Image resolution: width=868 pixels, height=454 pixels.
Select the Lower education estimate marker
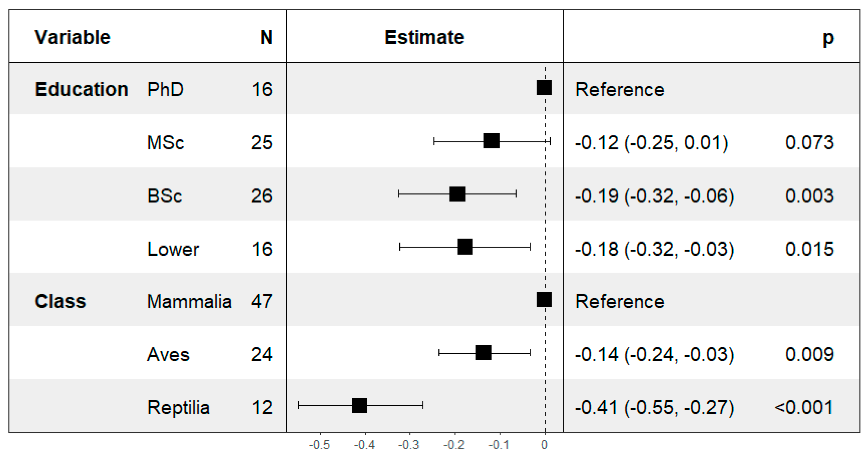465,247
